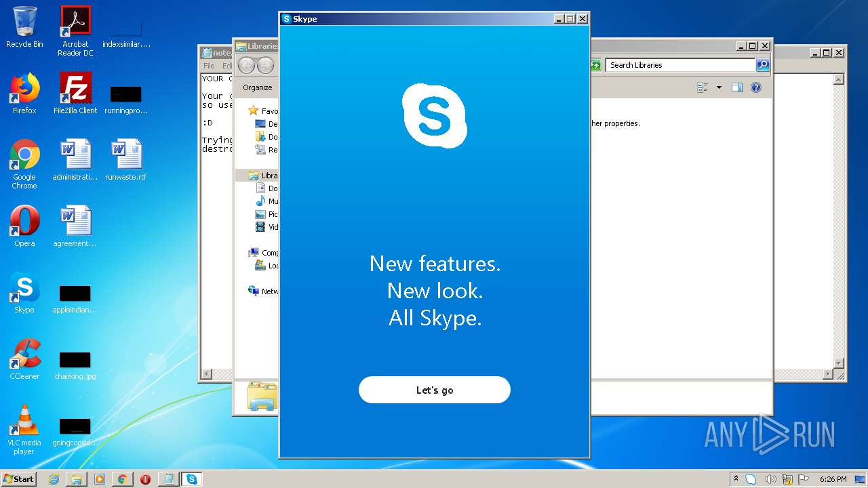Screen dimensions: 868x488
Task: Open the Organize menu in Libraries
Action: (x=258, y=87)
